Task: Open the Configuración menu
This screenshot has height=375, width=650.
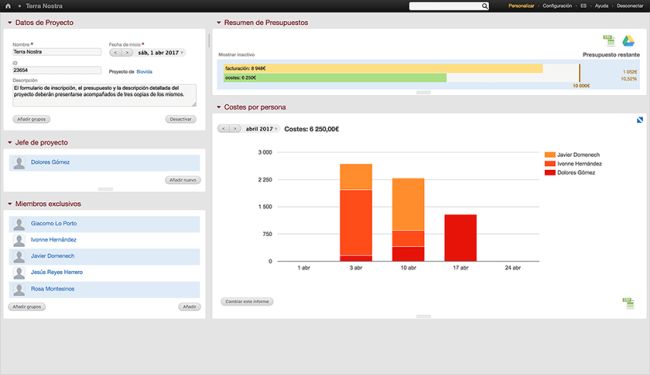Action: [557, 6]
